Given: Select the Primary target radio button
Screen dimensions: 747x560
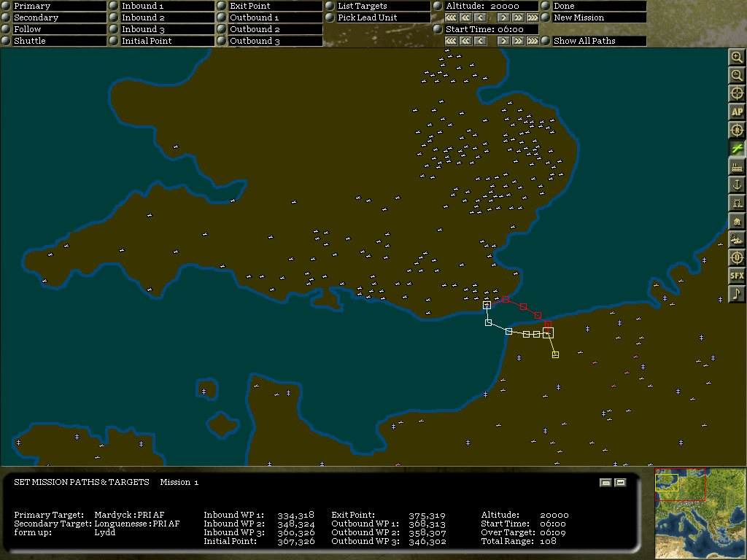Looking at the screenshot, I should (6, 6).
